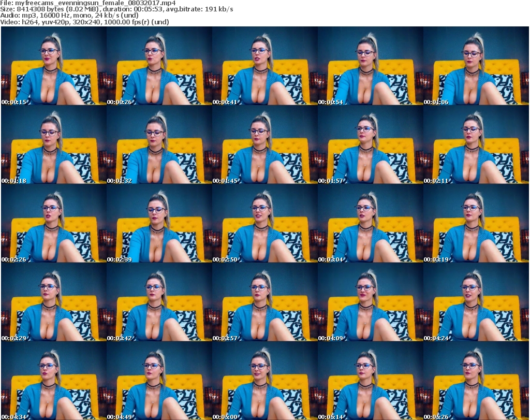Pick the preview frame marked 00:03:04

point(370,223)
